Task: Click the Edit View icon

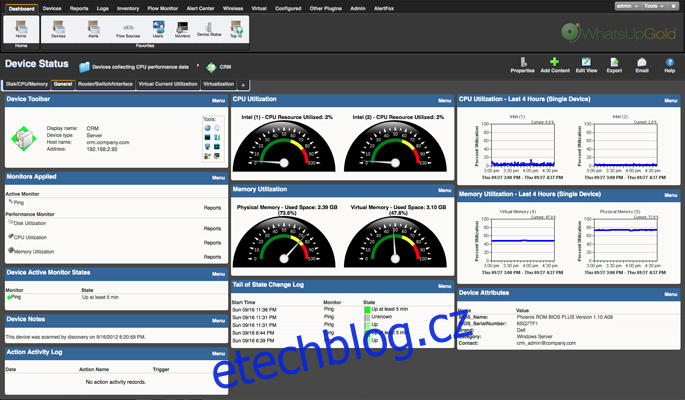Action: pos(586,65)
